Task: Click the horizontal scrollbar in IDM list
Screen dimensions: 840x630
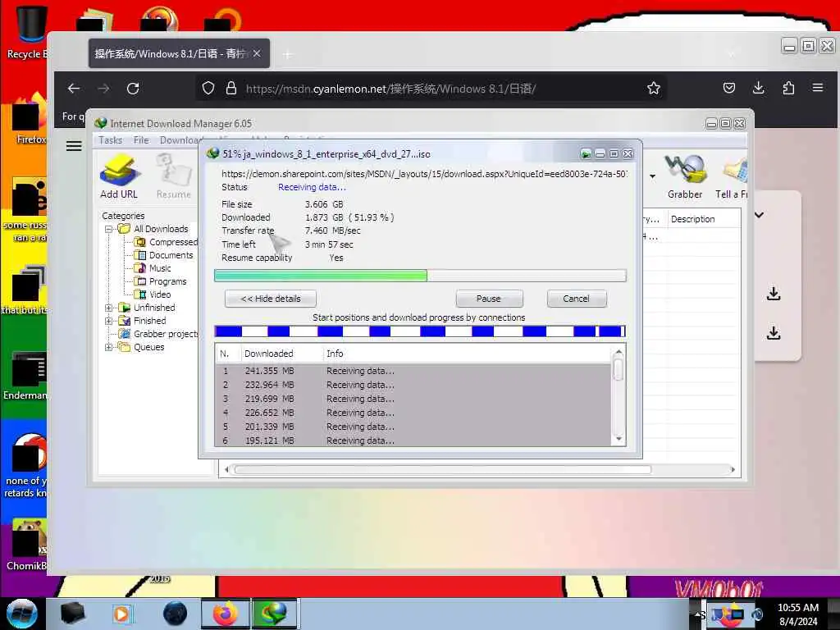Action: 479,470
